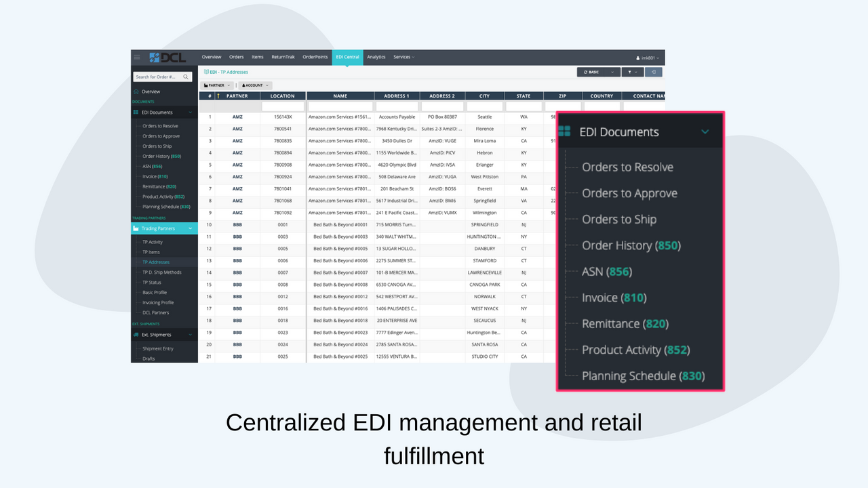Collapse EDI Documents chevron in left sidebar
The image size is (868, 488).
(x=191, y=113)
